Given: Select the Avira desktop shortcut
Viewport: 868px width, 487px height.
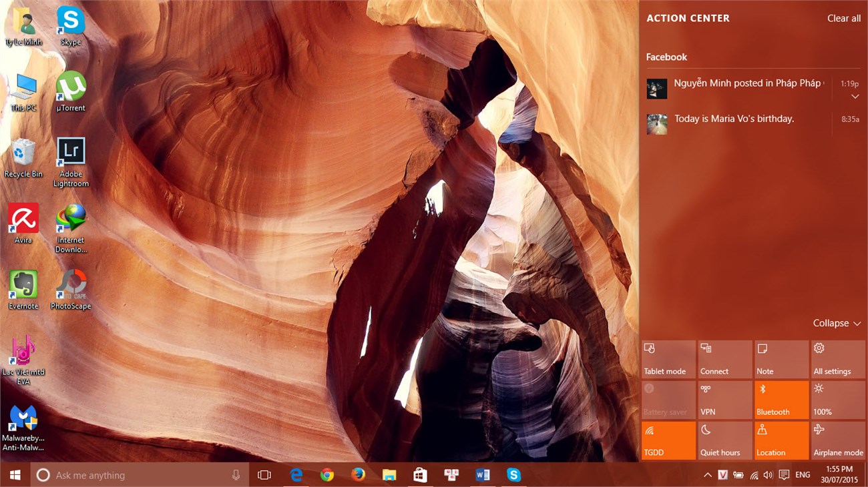Looking at the screenshot, I should click(23, 225).
